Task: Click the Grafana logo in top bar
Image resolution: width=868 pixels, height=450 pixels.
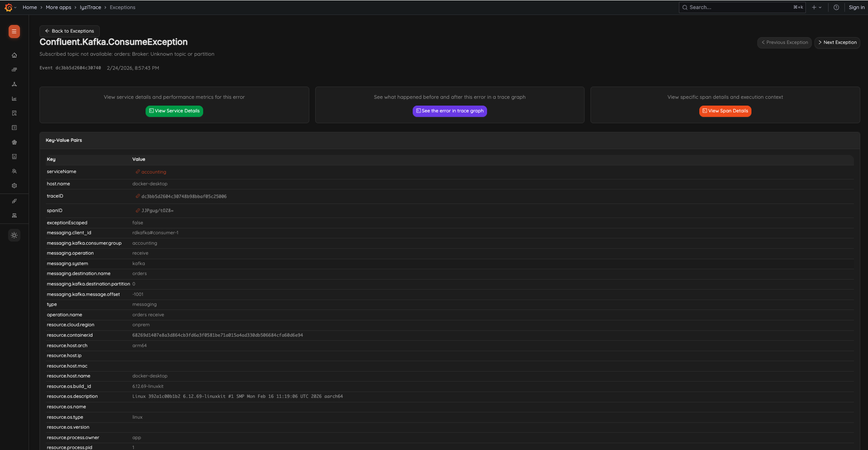Action: [x=8, y=7]
